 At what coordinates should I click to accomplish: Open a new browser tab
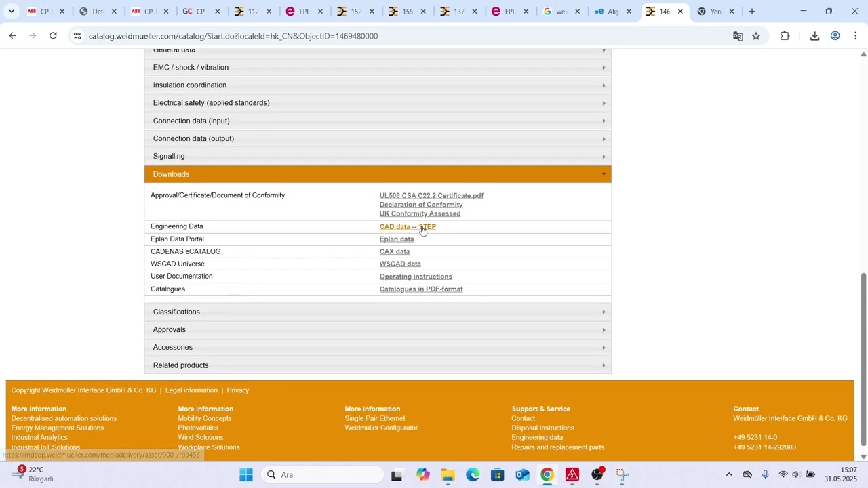click(x=751, y=12)
